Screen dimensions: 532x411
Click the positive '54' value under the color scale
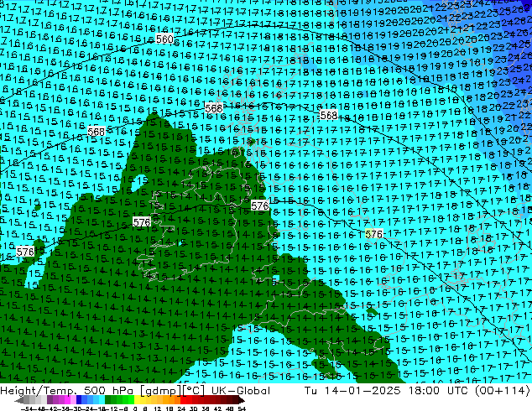coord(242,408)
